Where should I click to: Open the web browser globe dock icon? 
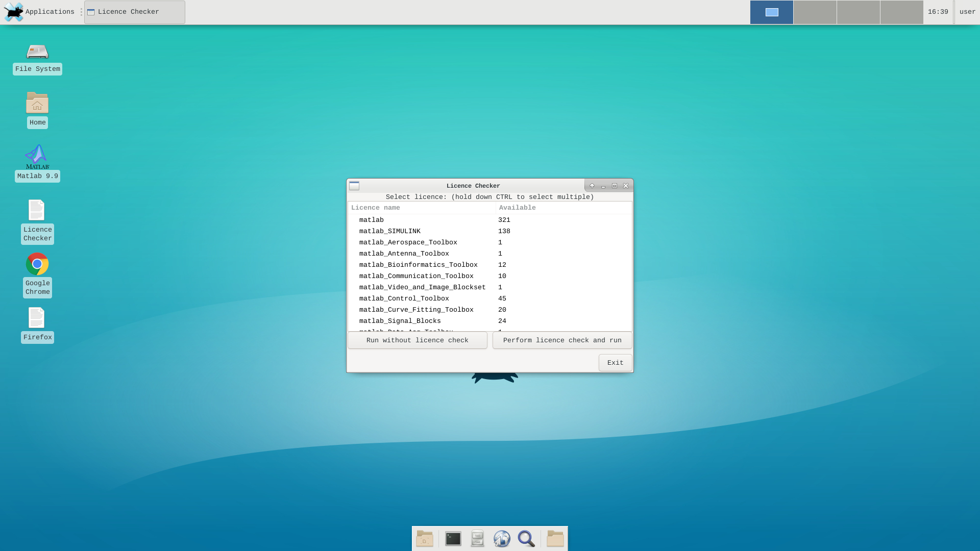502,539
